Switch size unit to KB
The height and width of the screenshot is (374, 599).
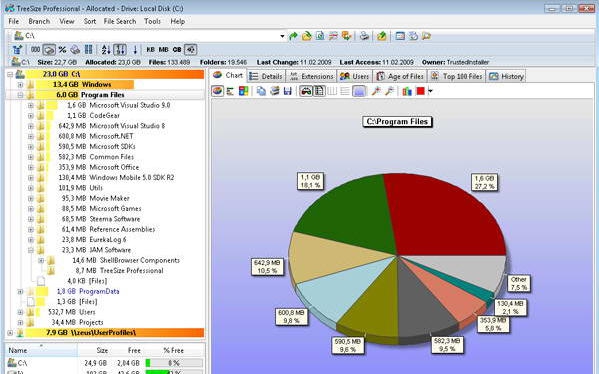point(151,50)
